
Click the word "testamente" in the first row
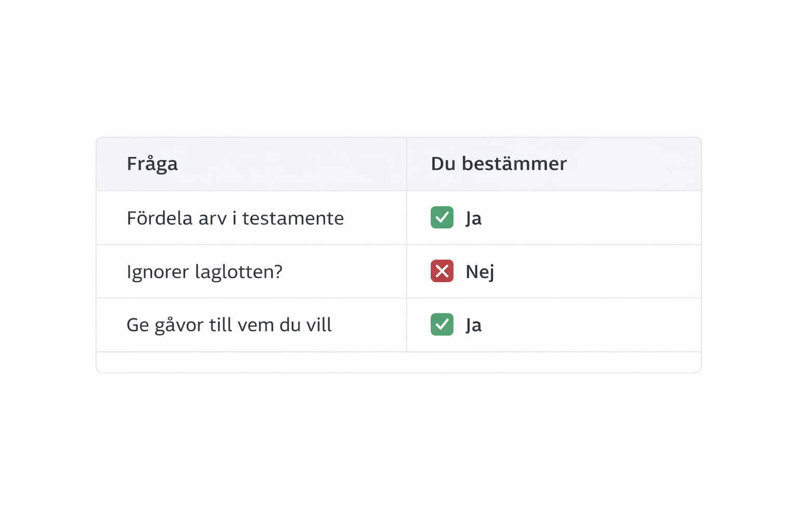tap(293, 218)
